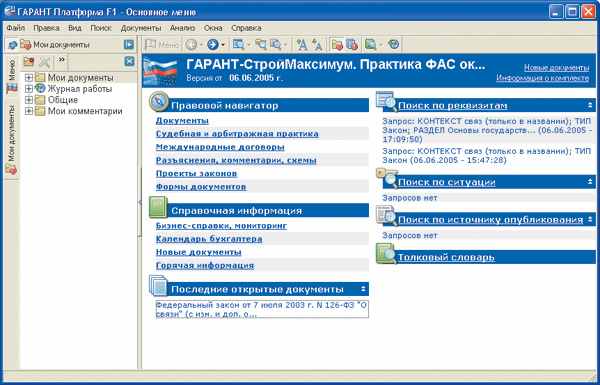Open the Forward history dropdown arrow
This screenshot has height=385, width=600.
(223, 45)
